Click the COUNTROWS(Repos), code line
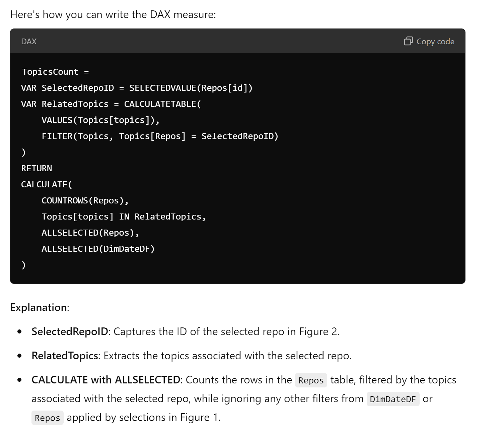The image size is (504, 429). click(85, 201)
